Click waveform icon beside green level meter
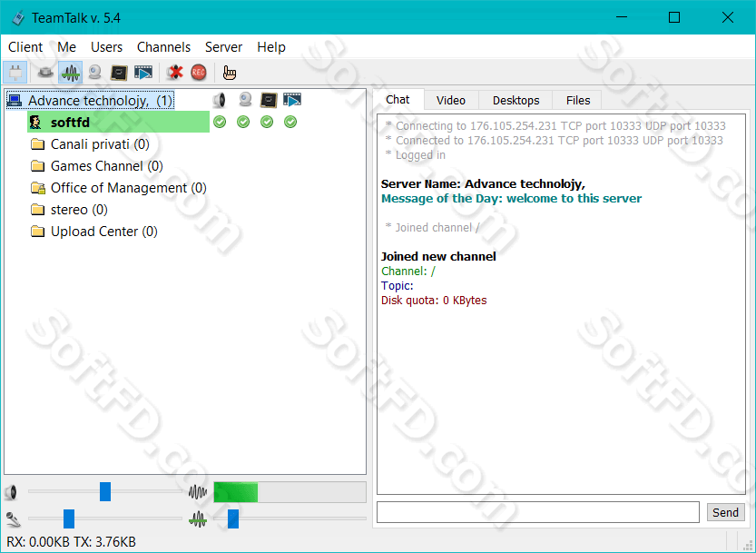The width and height of the screenshot is (756, 553). click(x=198, y=492)
